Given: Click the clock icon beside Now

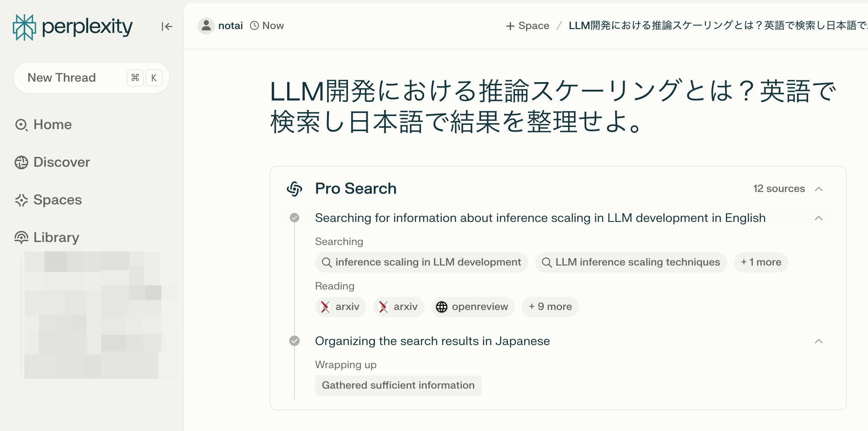Looking at the screenshot, I should [x=254, y=26].
